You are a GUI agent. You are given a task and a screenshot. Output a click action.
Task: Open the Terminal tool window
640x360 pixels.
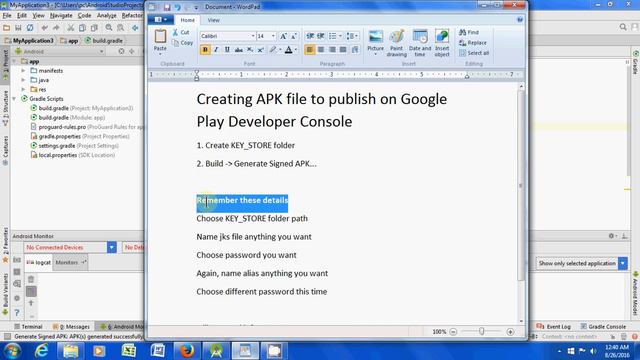click(28, 327)
